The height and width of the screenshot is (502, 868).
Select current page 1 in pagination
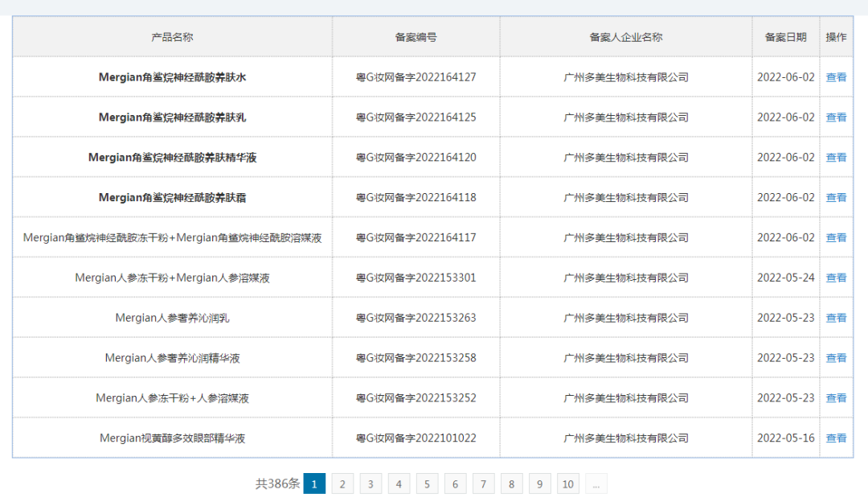pyautogui.click(x=314, y=483)
